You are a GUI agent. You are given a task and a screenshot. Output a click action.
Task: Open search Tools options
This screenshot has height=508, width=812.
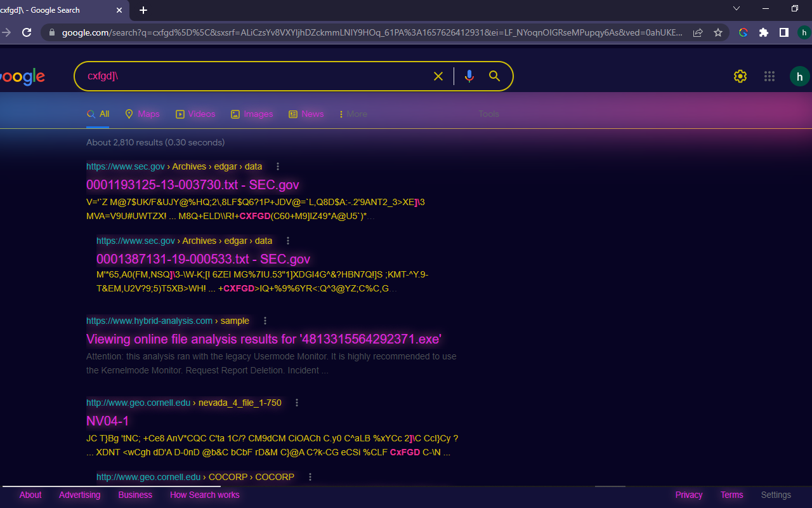(x=489, y=114)
